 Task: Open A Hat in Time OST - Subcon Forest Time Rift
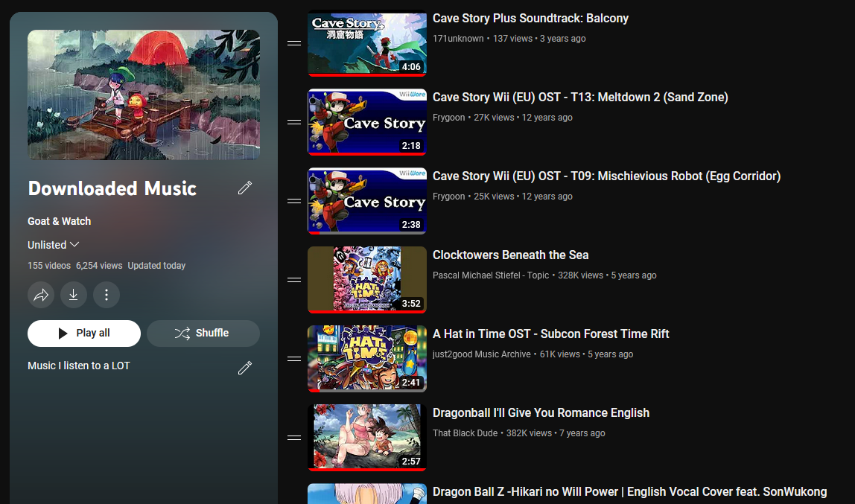(x=550, y=334)
